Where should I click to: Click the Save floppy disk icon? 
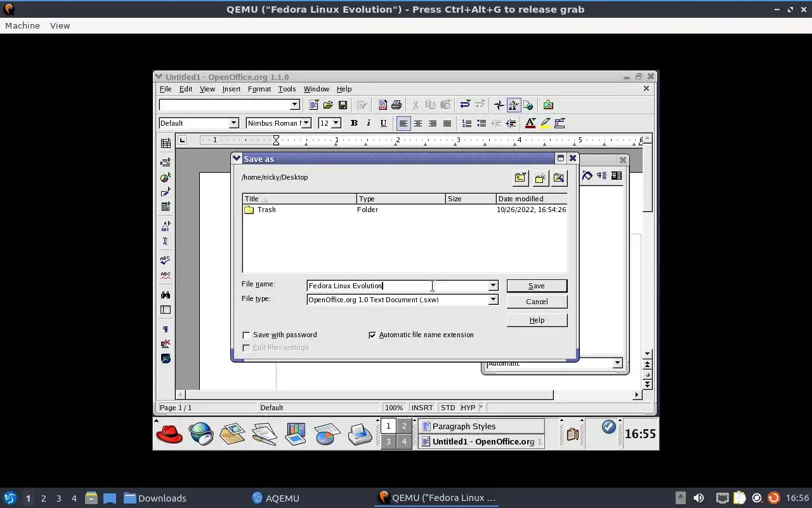[x=343, y=105]
